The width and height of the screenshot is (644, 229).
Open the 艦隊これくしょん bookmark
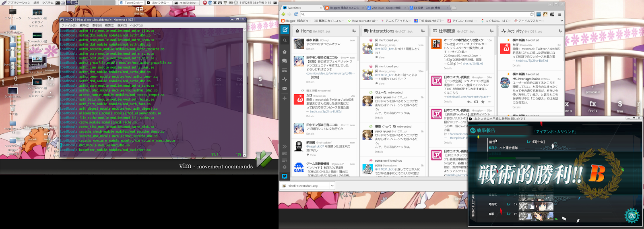(329, 21)
